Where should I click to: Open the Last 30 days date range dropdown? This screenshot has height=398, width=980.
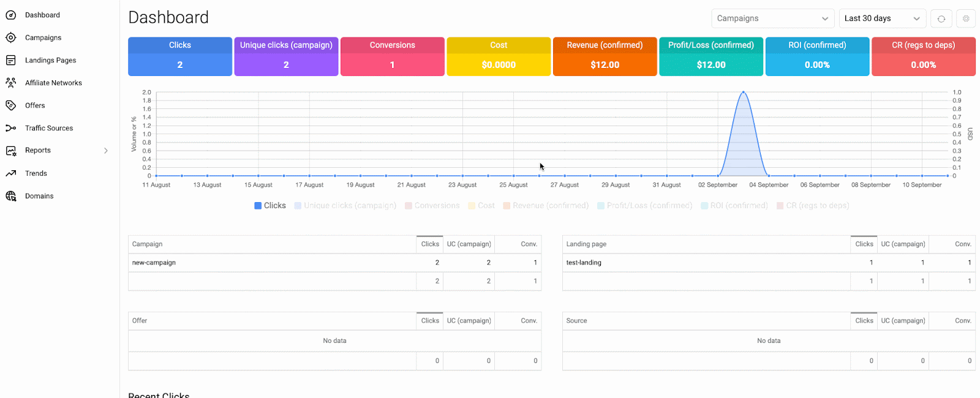coord(882,18)
